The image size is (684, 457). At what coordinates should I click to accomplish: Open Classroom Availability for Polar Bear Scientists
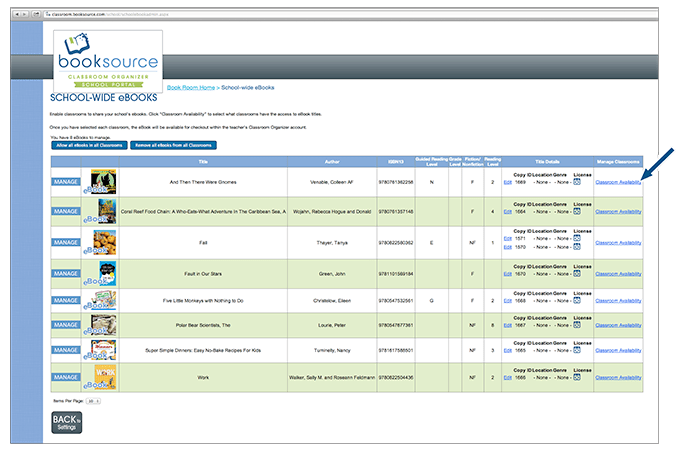[618, 325]
